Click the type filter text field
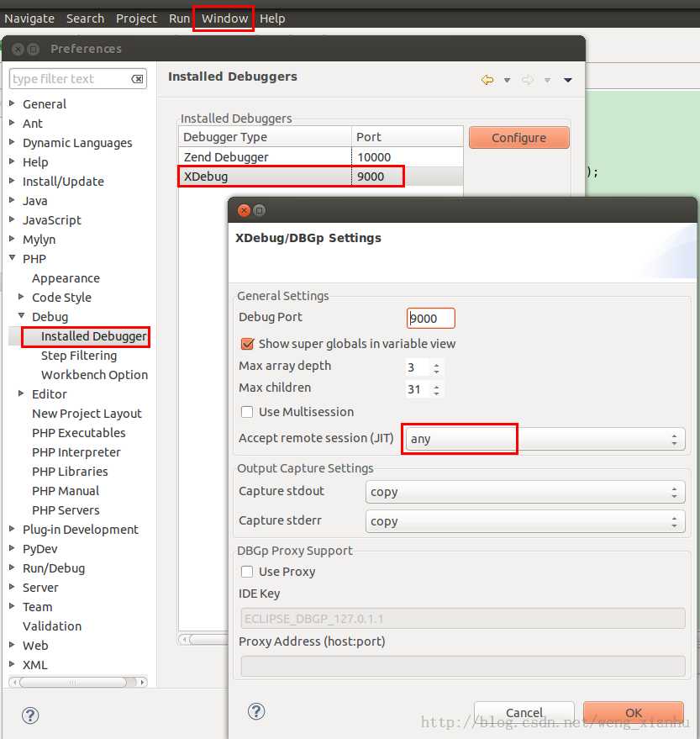Screen dimensions: 700x739 click(77, 79)
